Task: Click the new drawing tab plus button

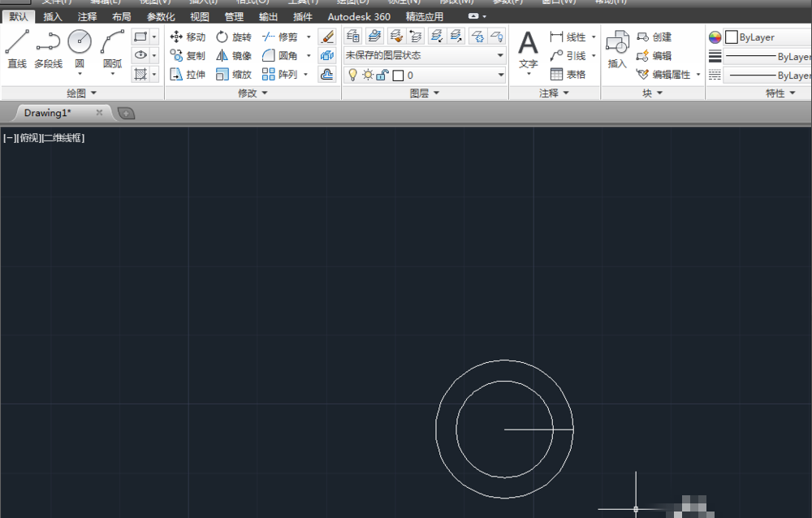Action: pyautogui.click(x=126, y=113)
